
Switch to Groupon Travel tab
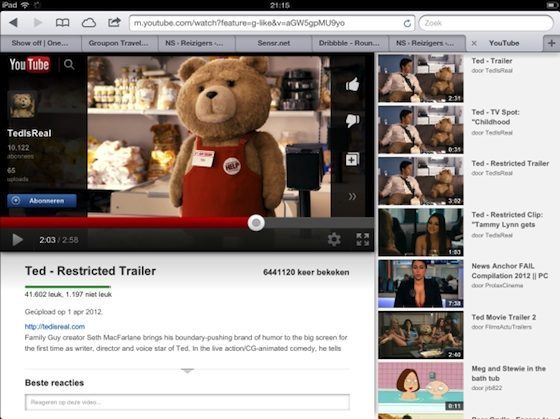pos(119,43)
